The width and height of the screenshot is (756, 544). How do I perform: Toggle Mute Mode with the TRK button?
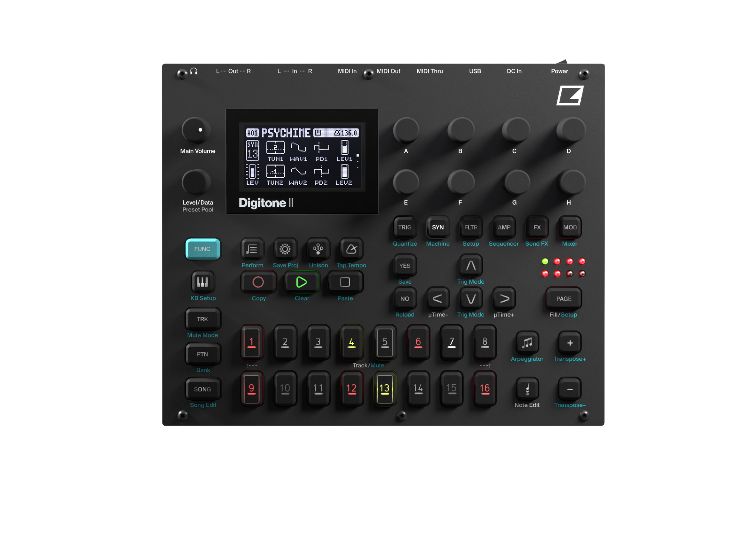(x=203, y=319)
